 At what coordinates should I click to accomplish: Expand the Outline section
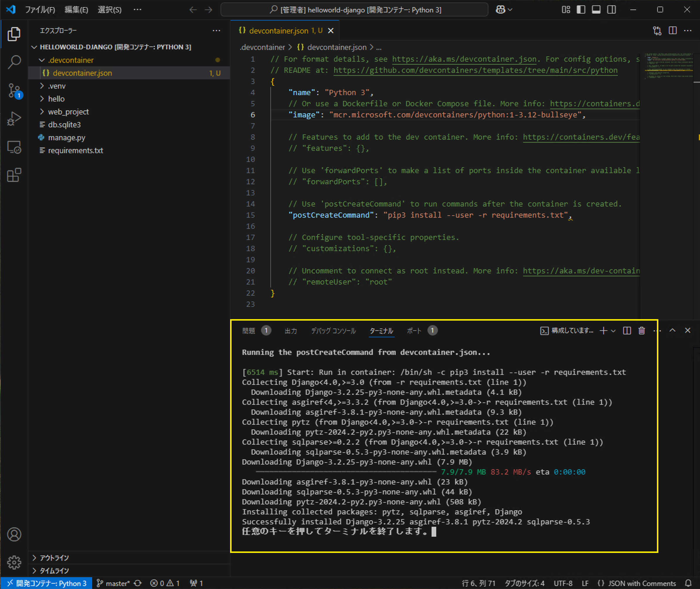tap(129, 558)
